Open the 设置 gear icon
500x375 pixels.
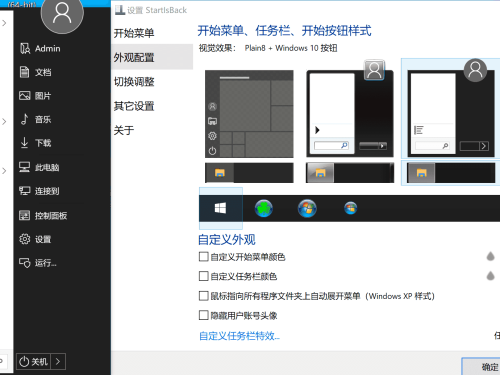point(24,239)
